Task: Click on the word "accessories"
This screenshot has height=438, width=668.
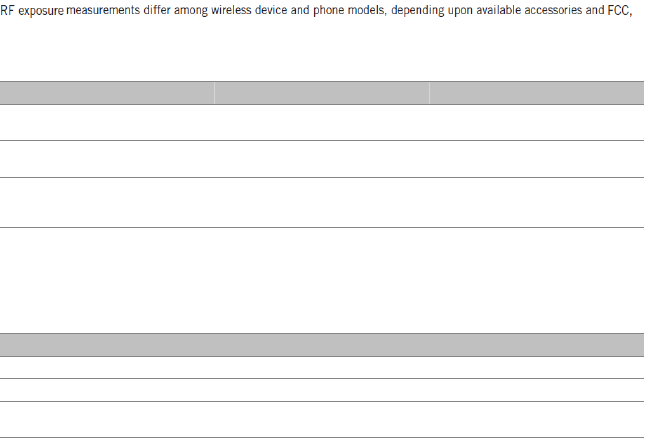Action: 553,10
